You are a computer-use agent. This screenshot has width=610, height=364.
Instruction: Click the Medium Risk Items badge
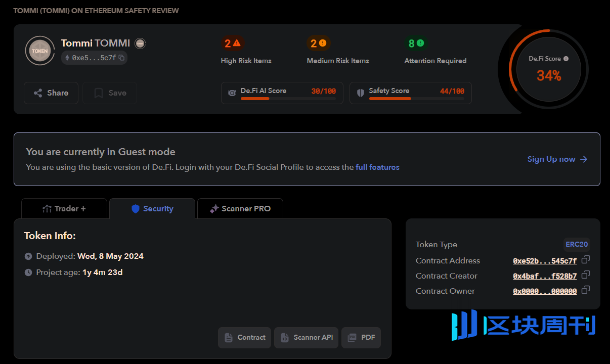318,43
